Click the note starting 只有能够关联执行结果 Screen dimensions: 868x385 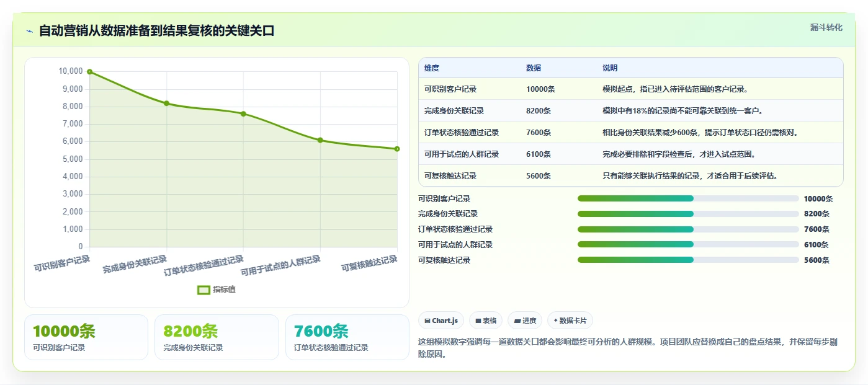click(690, 176)
